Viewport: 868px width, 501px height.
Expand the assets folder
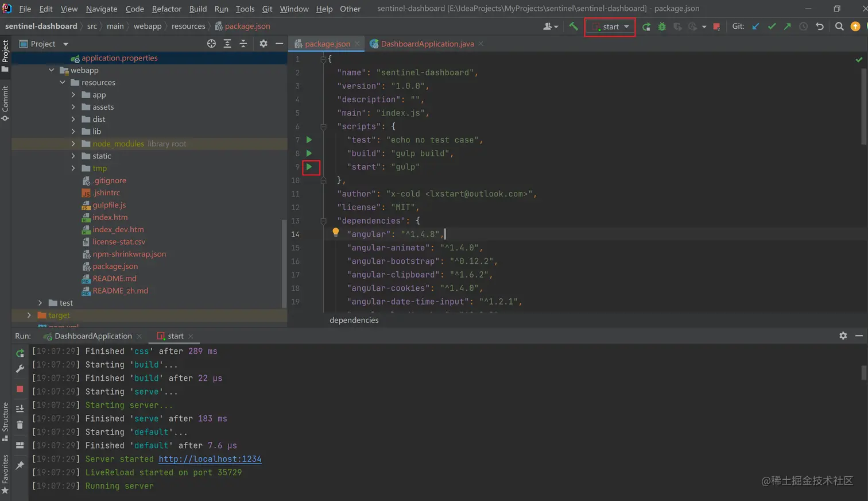(73, 107)
